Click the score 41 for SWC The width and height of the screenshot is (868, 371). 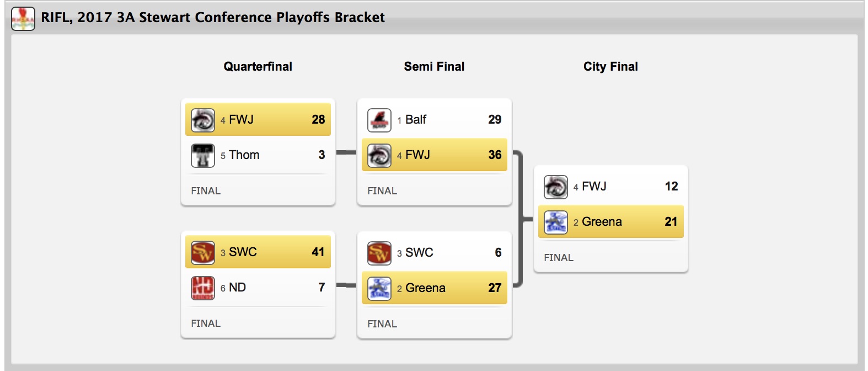pyautogui.click(x=318, y=252)
